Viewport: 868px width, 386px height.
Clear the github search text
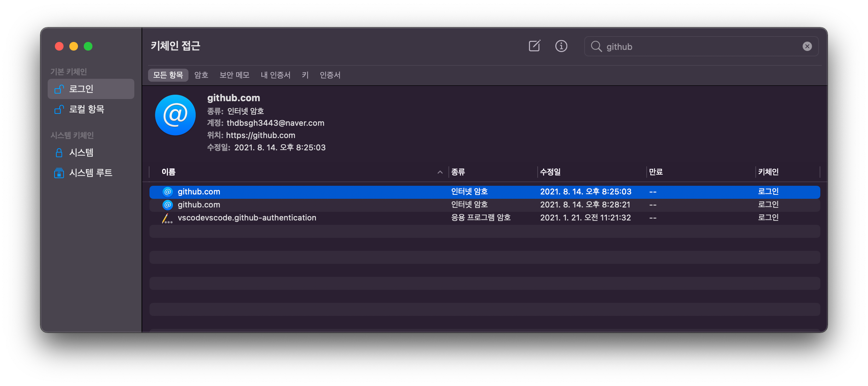pyautogui.click(x=807, y=46)
